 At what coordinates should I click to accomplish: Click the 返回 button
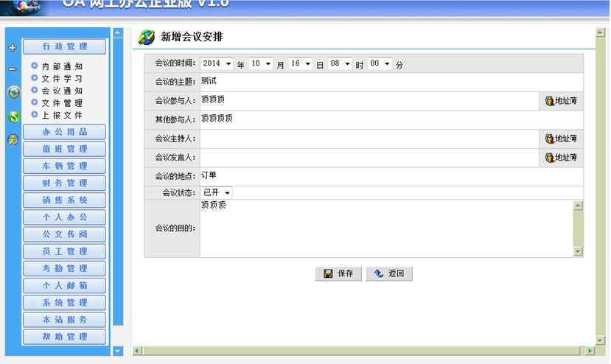(x=389, y=273)
